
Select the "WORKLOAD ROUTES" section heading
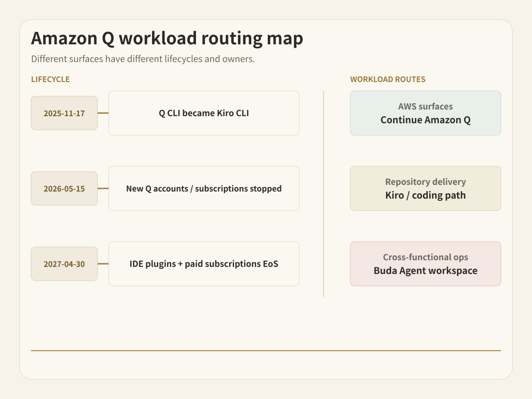tap(388, 79)
